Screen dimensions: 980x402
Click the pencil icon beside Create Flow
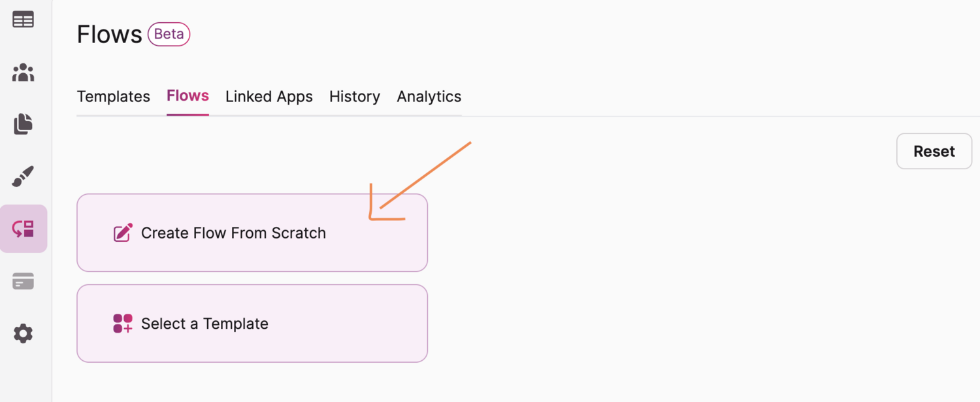pyautogui.click(x=123, y=233)
